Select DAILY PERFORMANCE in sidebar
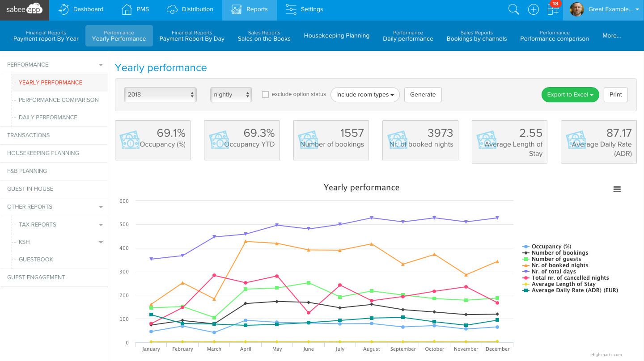Screen dimensions: 644x361 tap(48, 118)
